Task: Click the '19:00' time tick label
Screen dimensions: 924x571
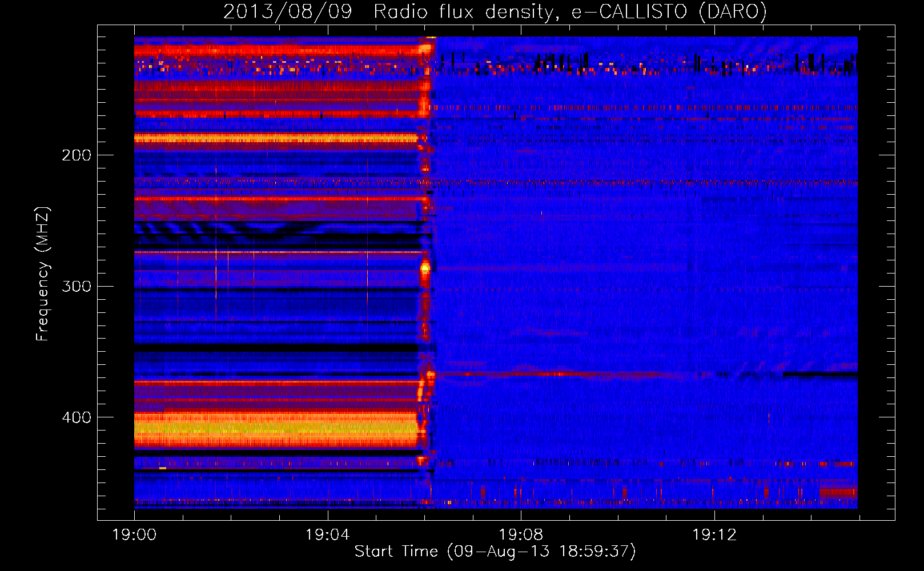Action: pos(134,535)
